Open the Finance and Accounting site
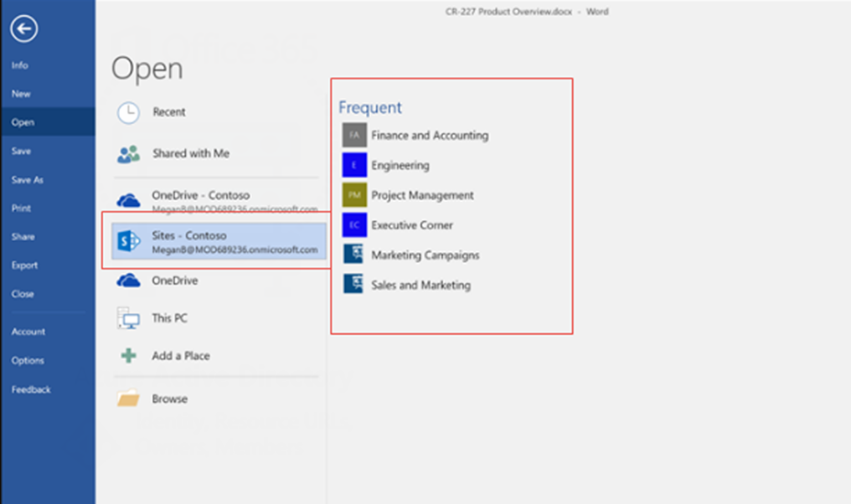This screenshot has width=851, height=504. point(430,135)
